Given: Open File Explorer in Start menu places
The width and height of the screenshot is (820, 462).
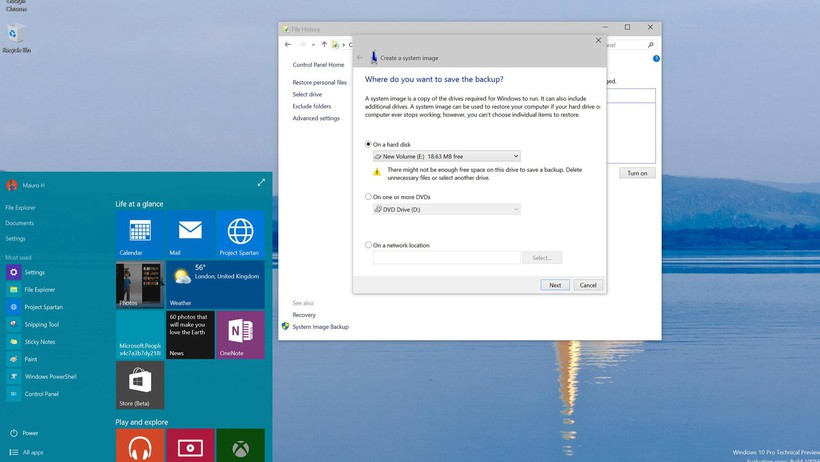Looking at the screenshot, I should coord(20,208).
